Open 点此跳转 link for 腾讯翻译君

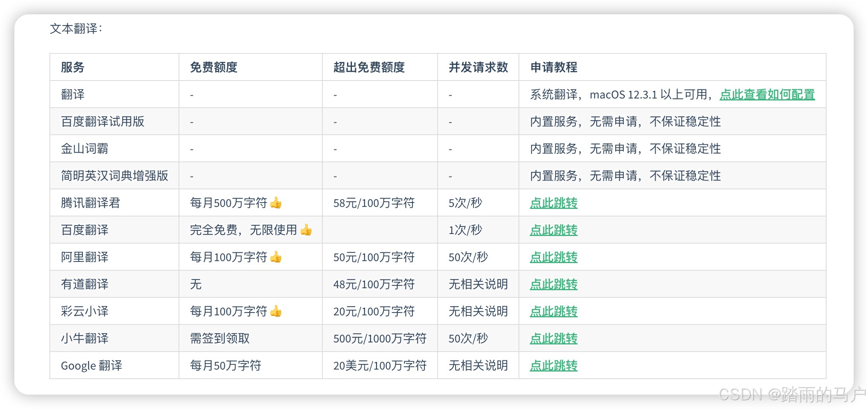click(x=554, y=203)
